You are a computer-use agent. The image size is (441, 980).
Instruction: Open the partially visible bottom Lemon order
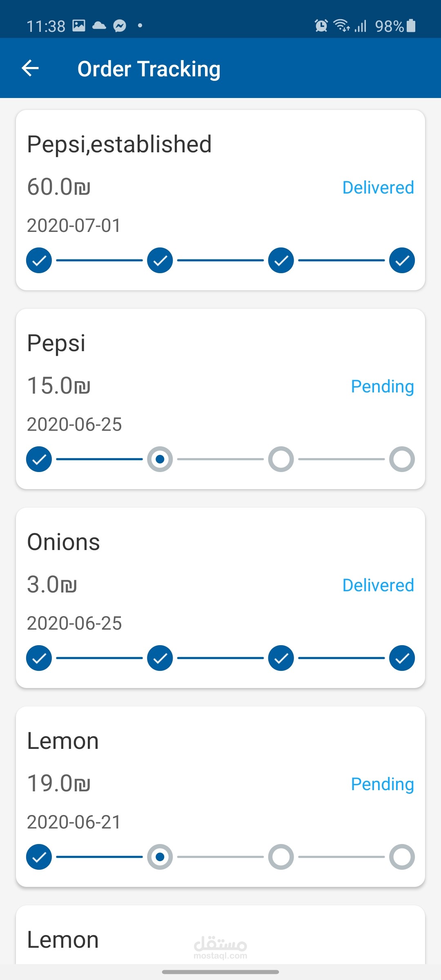point(63,940)
